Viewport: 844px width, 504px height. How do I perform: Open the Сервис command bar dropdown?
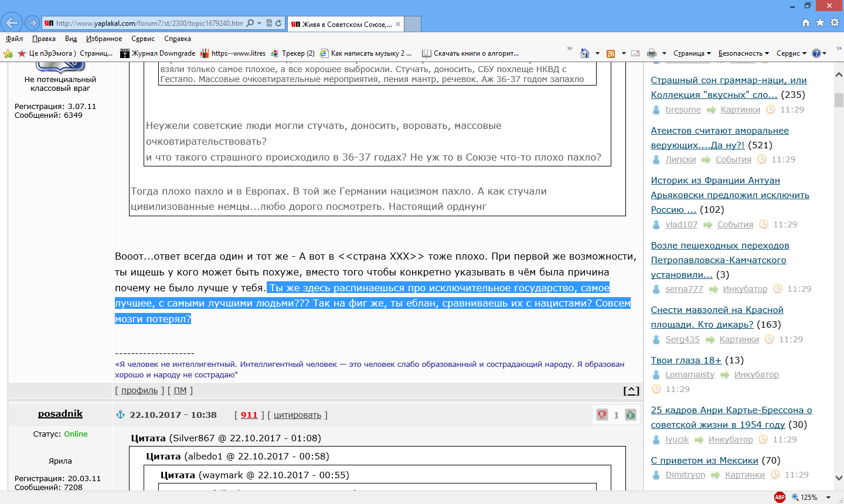point(791,53)
